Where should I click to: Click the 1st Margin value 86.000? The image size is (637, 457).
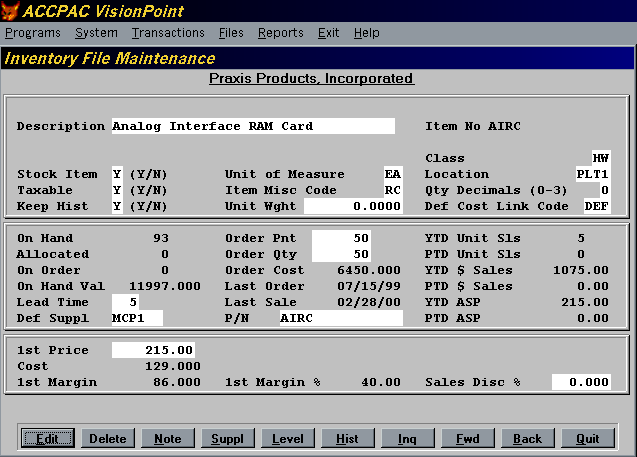pos(177,382)
